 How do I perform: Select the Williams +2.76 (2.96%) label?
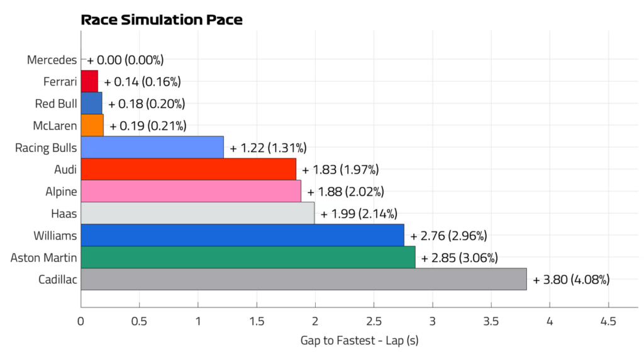pos(448,236)
